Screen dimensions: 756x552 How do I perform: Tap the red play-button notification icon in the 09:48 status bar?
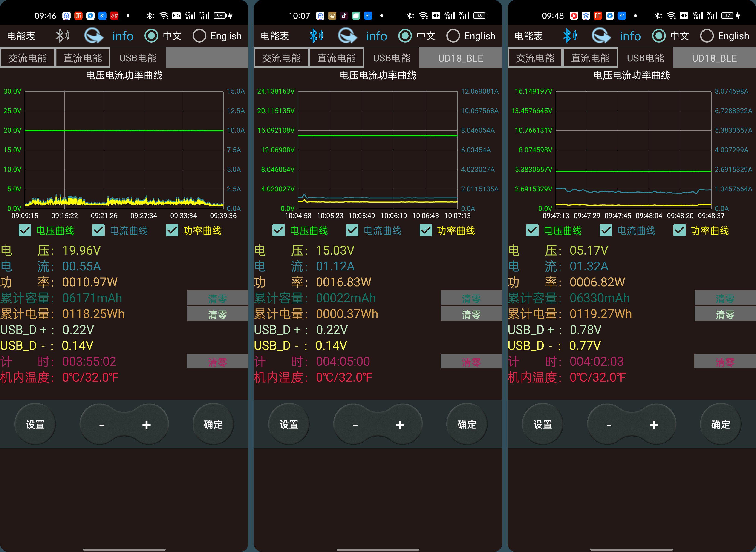pos(574,16)
